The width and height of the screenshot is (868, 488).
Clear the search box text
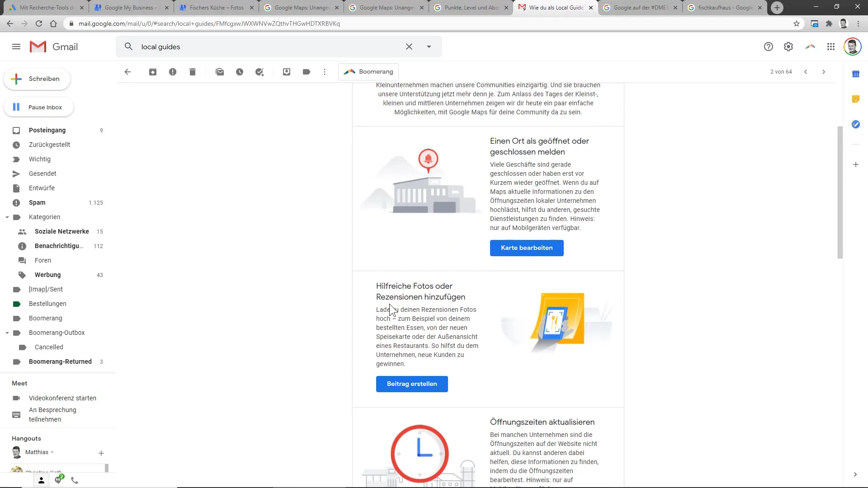pyautogui.click(x=409, y=47)
